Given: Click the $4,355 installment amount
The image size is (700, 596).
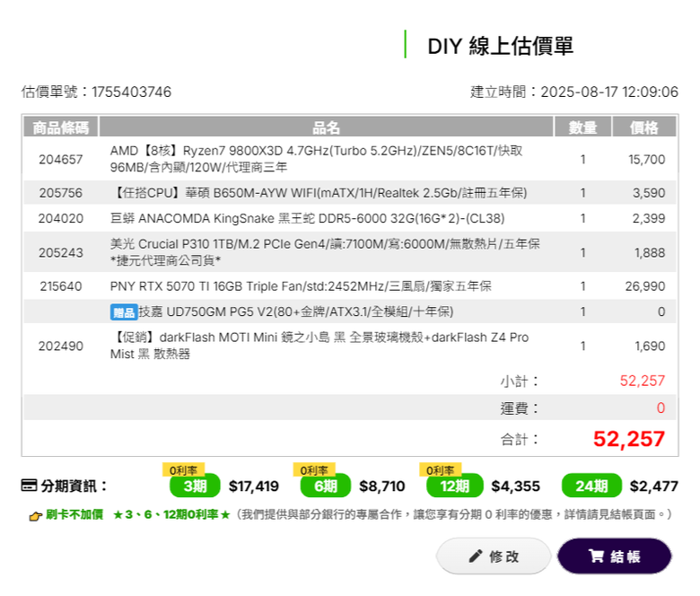Looking at the screenshot, I should click(516, 486).
